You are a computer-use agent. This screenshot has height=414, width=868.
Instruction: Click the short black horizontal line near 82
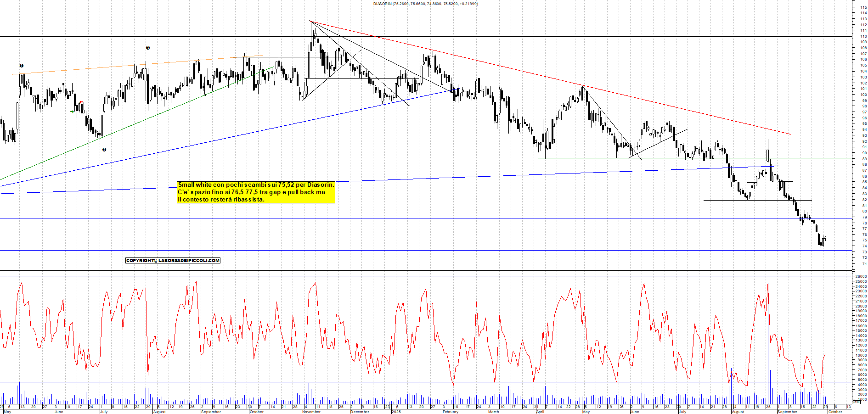click(758, 200)
